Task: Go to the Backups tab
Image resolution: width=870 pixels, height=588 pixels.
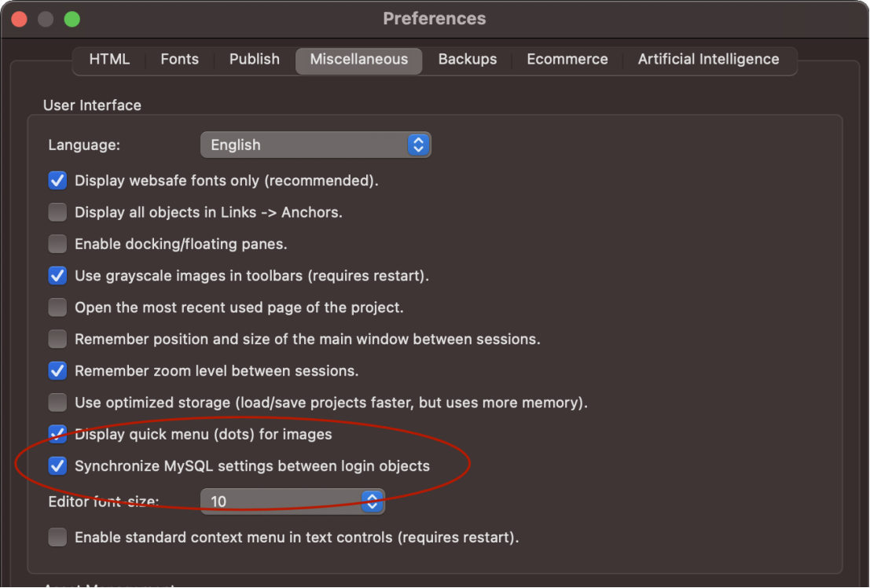Action: click(468, 60)
